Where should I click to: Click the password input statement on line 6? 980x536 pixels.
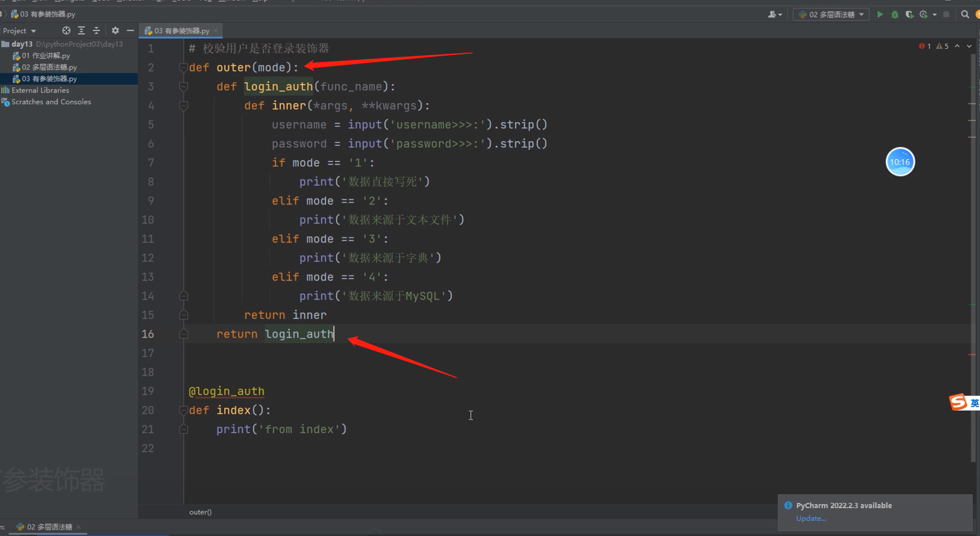pos(409,143)
